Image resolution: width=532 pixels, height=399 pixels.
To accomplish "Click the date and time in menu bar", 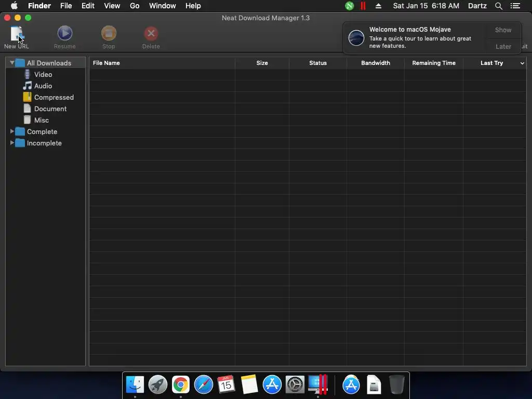I will [x=426, y=6].
